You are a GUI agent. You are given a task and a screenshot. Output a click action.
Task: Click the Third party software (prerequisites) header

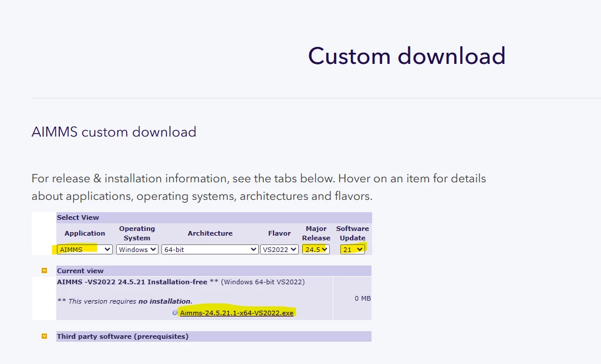(214, 336)
